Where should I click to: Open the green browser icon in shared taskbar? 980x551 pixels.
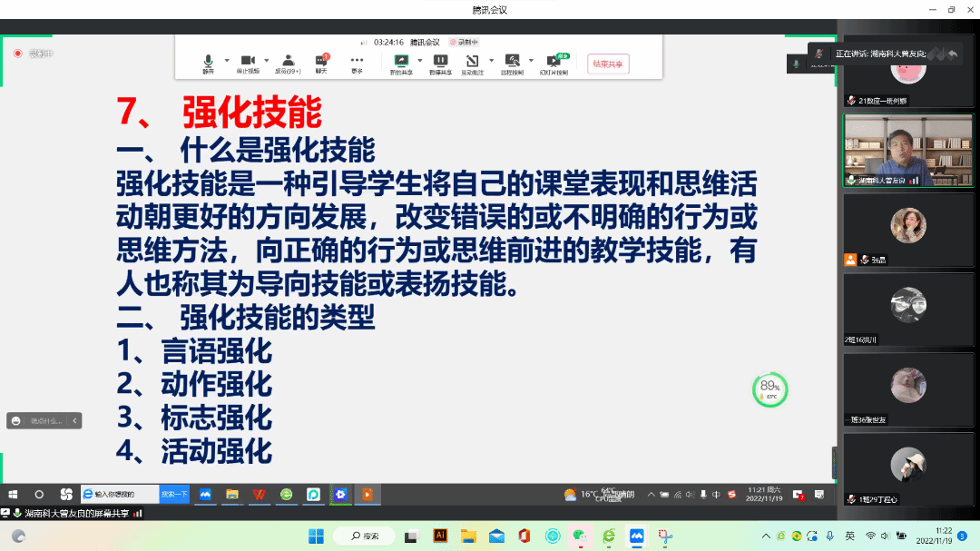point(286,495)
